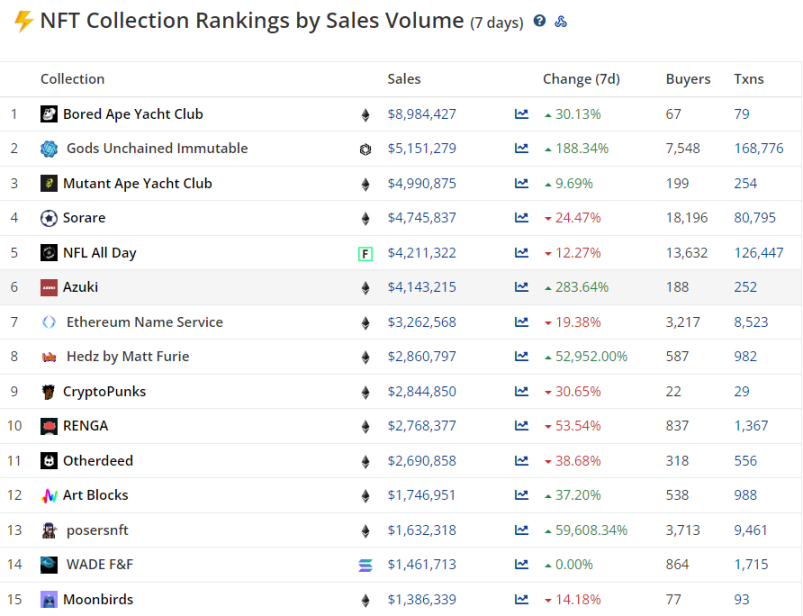
Task: Click the 126,447 transactions count
Action: click(758, 252)
